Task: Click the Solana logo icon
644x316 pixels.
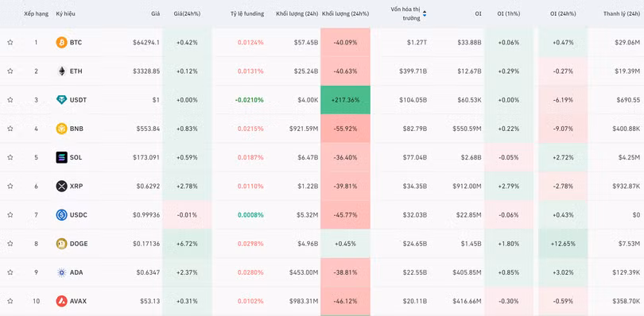Action: [61, 157]
